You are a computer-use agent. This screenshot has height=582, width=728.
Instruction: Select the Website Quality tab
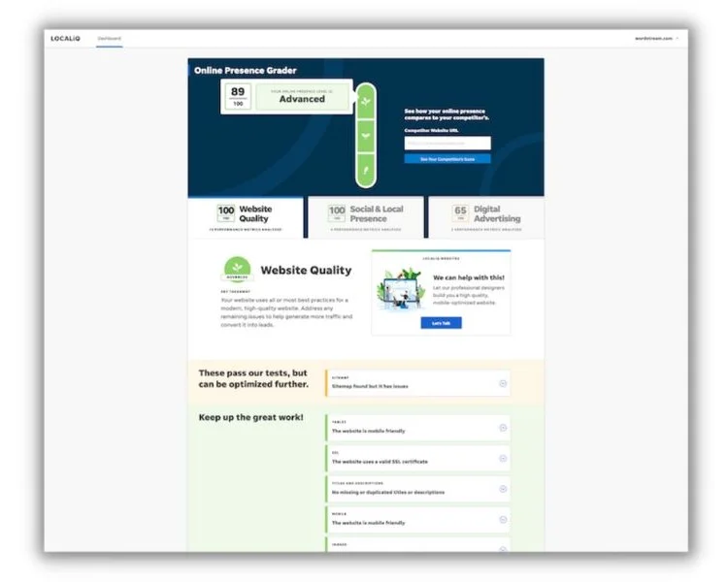[247, 215]
